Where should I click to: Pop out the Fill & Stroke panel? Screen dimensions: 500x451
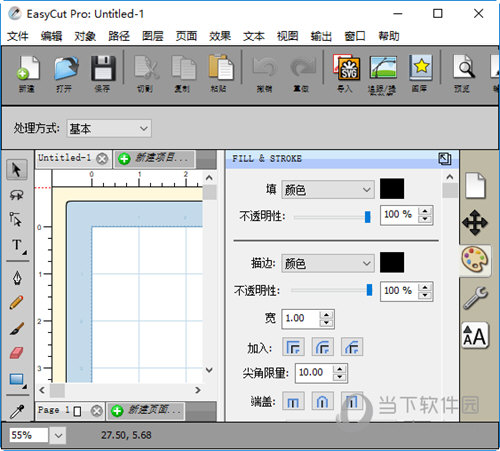(445, 159)
